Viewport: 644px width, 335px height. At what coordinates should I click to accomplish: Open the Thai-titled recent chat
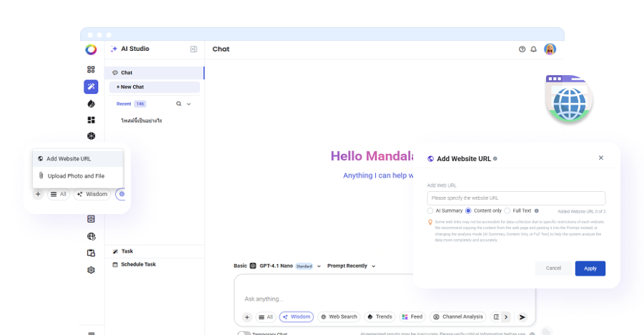(142, 120)
